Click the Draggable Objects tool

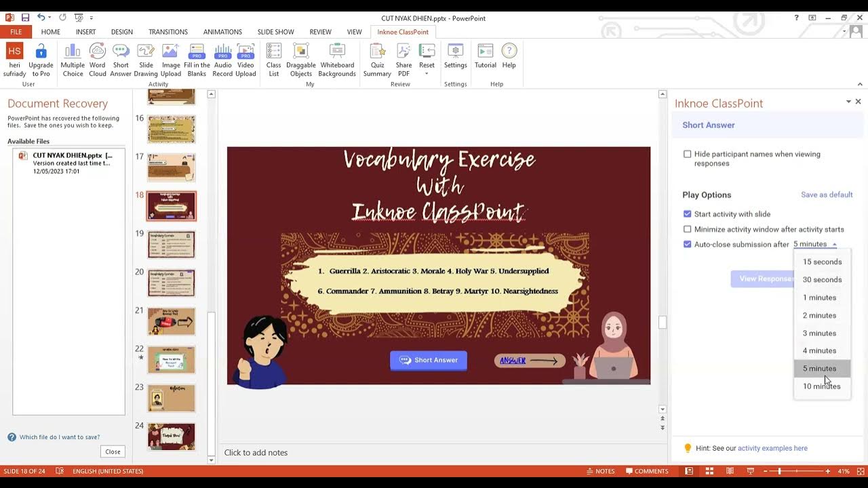point(300,60)
